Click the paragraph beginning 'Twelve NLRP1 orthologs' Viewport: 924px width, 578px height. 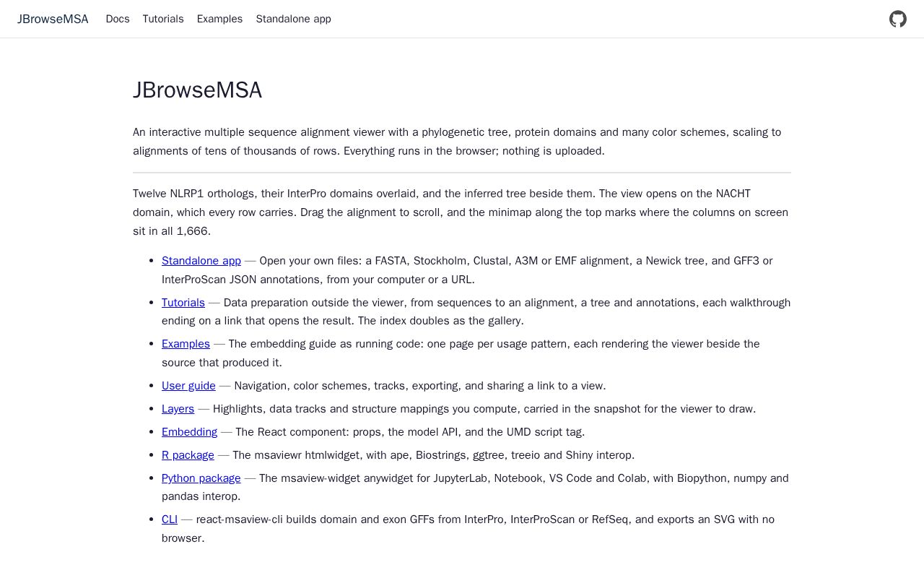click(461, 212)
